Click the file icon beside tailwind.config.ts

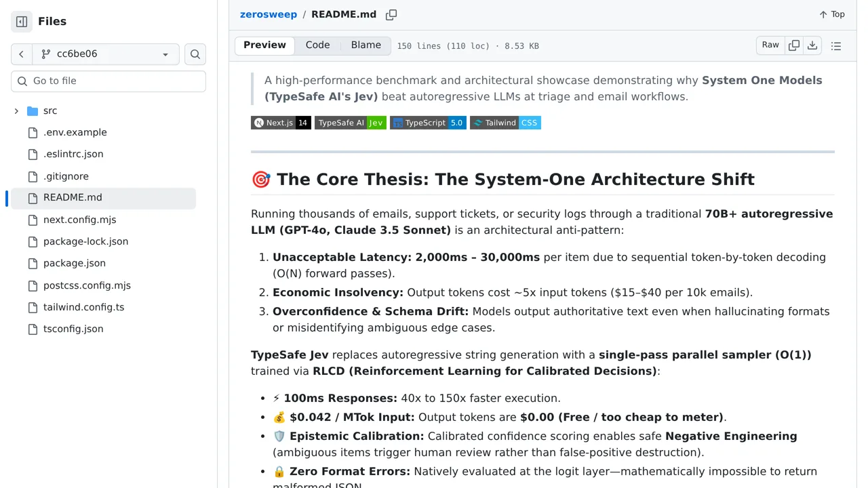(33, 307)
